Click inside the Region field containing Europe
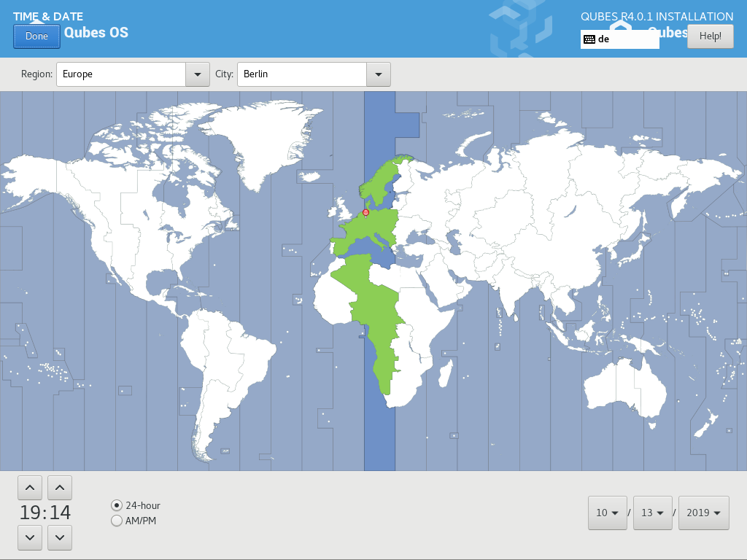747x560 pixels. 120,74
